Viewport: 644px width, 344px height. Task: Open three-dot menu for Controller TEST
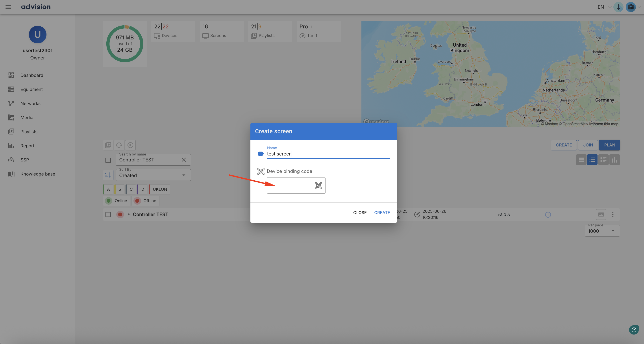pyautogui.click(x=613, y=215)
